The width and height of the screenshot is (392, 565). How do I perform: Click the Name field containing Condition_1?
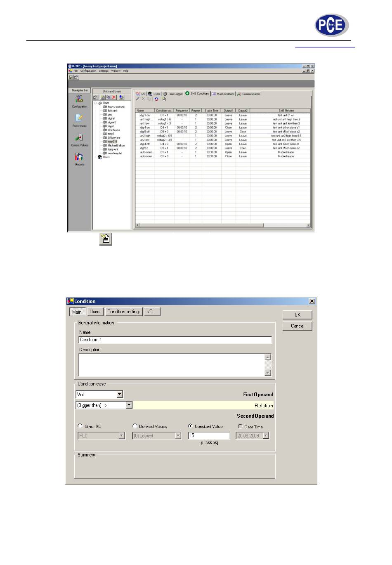[175, 340]
